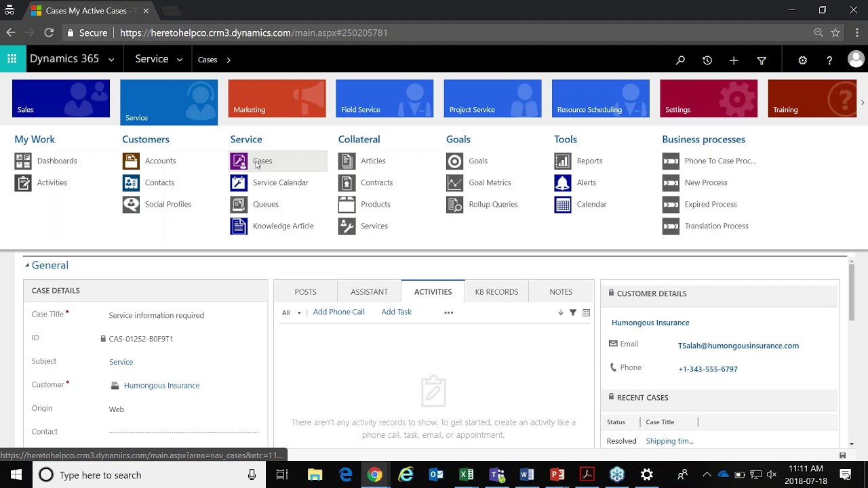868x488 pixels.
Task: Open the All activities filter dropdown
Action: coord(292,312)
